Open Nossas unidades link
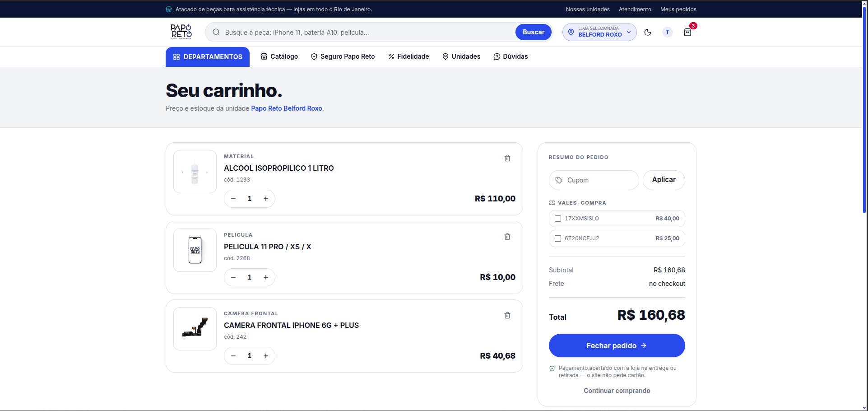This screenshot has height=411, width=868. tap(588, 9)
